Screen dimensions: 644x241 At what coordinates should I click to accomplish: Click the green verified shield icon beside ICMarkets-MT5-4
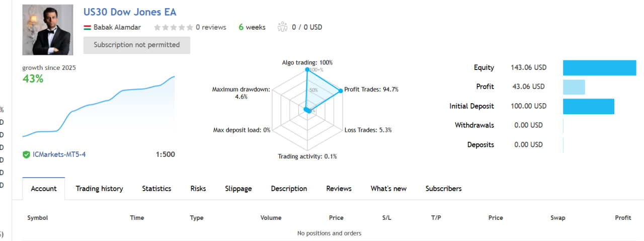pos(26,154)
